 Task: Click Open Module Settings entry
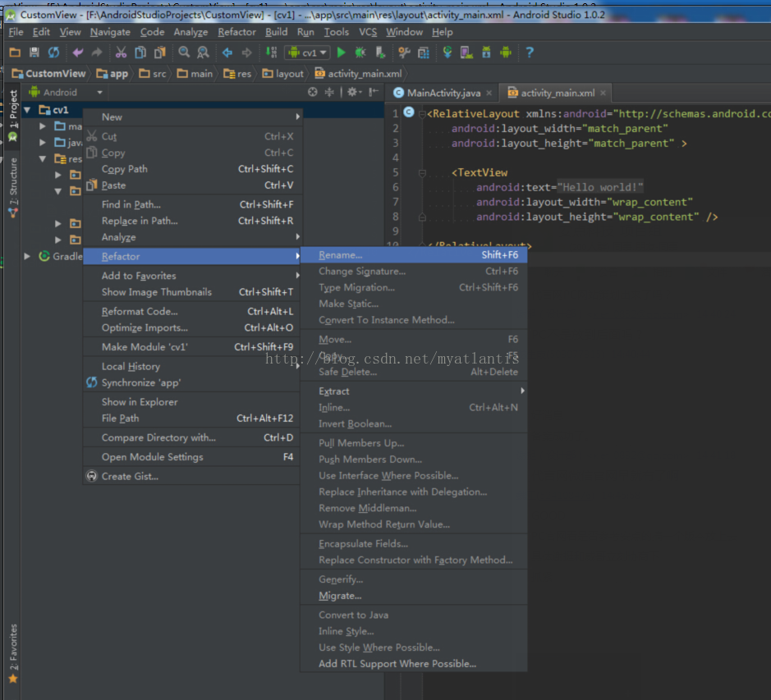(x=192, y=456)
